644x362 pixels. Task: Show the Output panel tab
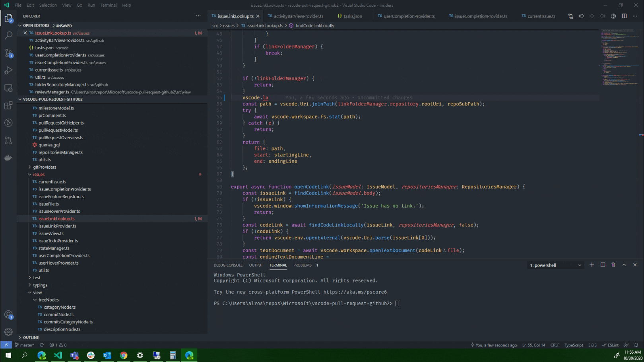click(256, 265)
